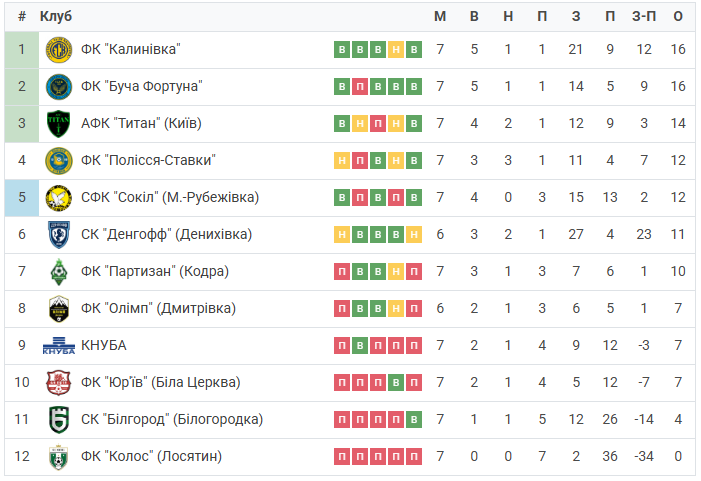The width and height of the screenshot is (701, 481).
Task: Click the ФК "Буча Фортуна" club crest
Action: tap(59, 87)
